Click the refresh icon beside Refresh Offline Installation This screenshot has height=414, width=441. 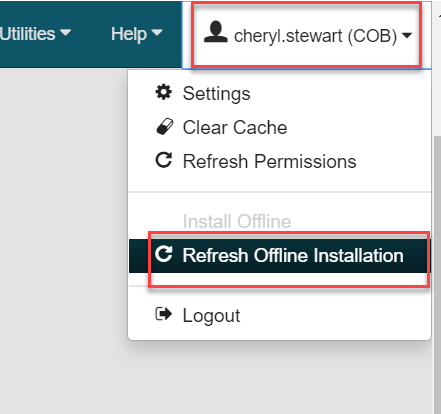(x=164, y=254)
